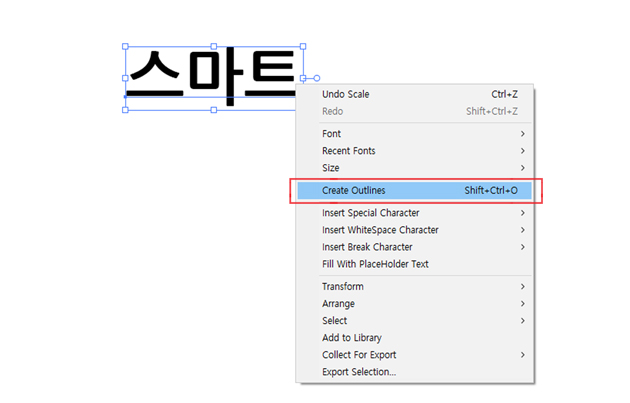Open Insert Special Character submenu

(414, 213)
